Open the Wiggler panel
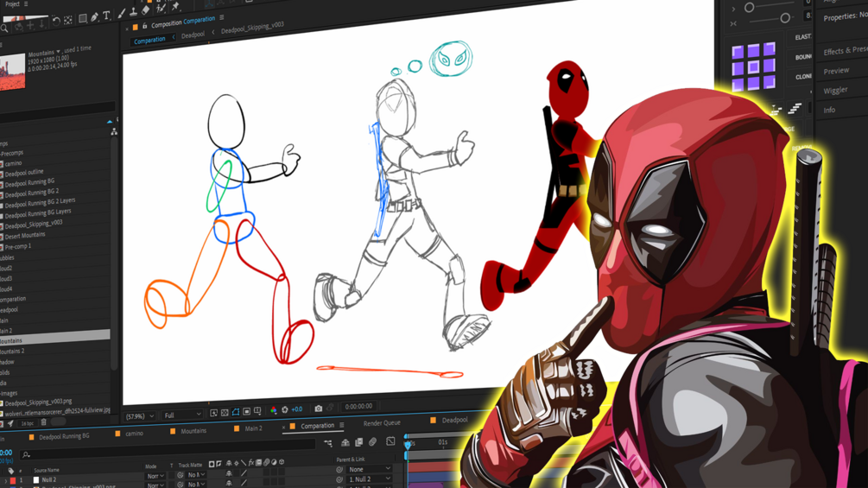This screenshot has width=868, height=488. tap(835, 90)
